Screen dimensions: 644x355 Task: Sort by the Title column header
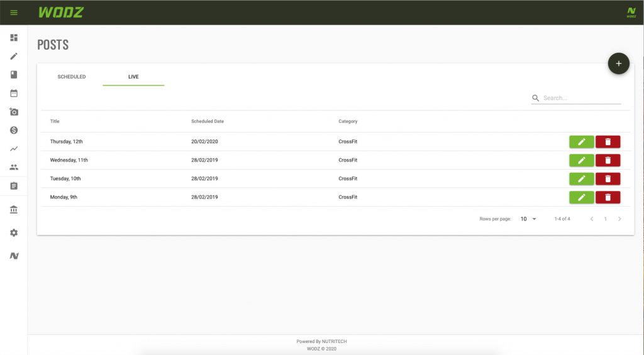pos(55,121)
